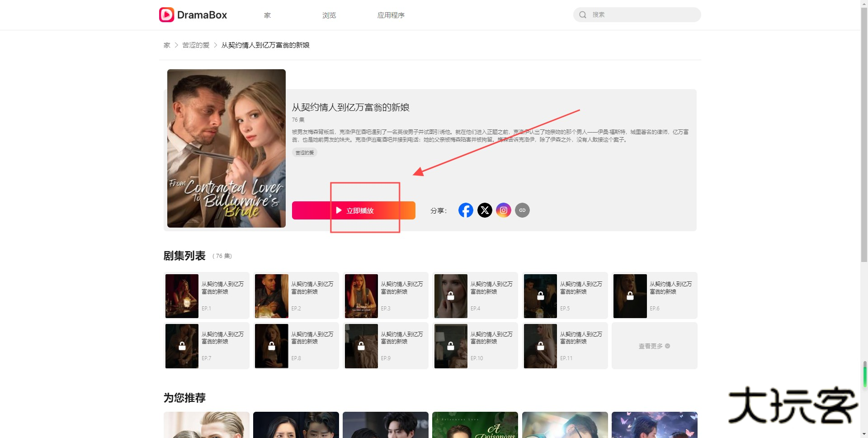Viewport: 868px width, 438px height.
Task: Share the drama on Instagram
Action: (503, 210)
